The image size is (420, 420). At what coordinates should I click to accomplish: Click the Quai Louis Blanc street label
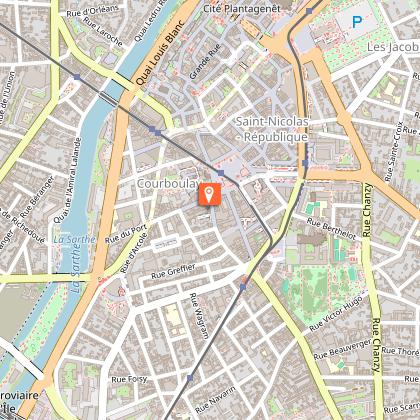click(x=160, y=53)
